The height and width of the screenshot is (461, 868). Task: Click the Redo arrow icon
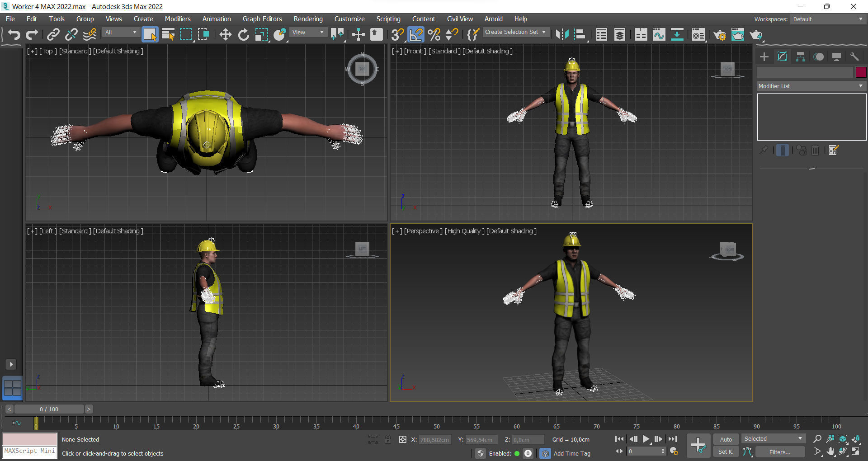32,34
